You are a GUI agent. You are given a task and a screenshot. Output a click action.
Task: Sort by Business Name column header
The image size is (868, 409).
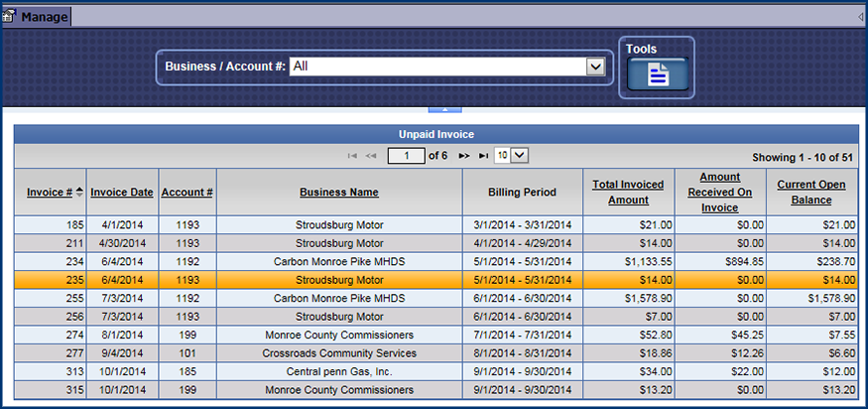(338, 193)
